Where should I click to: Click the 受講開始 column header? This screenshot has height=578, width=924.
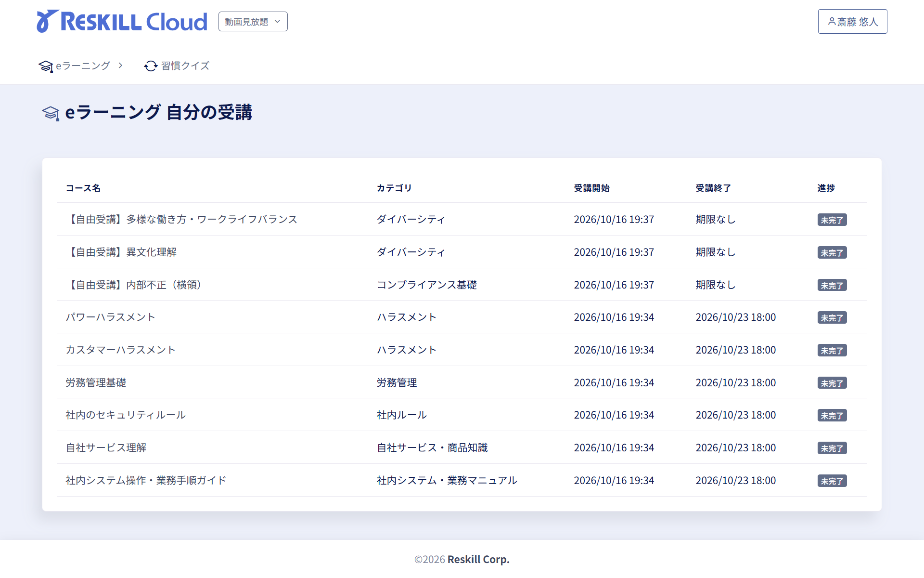point(591,188)
